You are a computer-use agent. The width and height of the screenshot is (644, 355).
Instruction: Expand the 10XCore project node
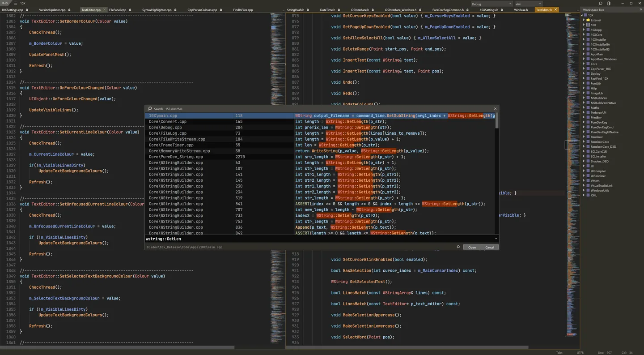coord(584,35)
